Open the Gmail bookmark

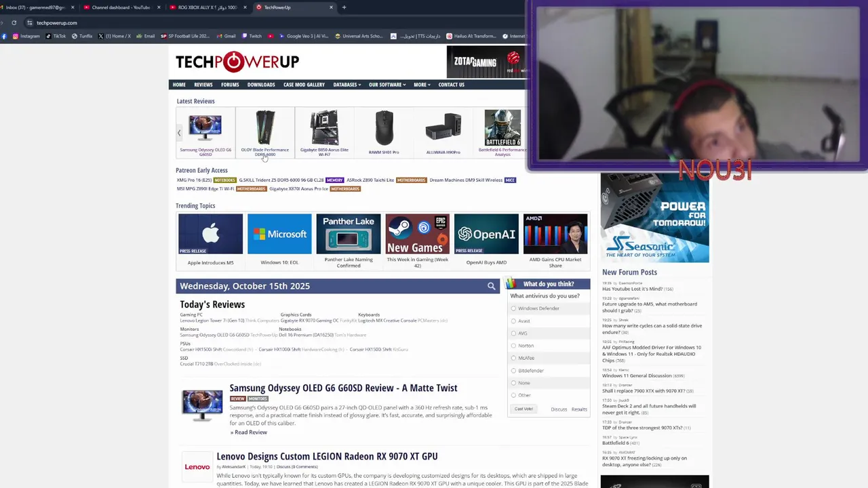pos(226,36)
